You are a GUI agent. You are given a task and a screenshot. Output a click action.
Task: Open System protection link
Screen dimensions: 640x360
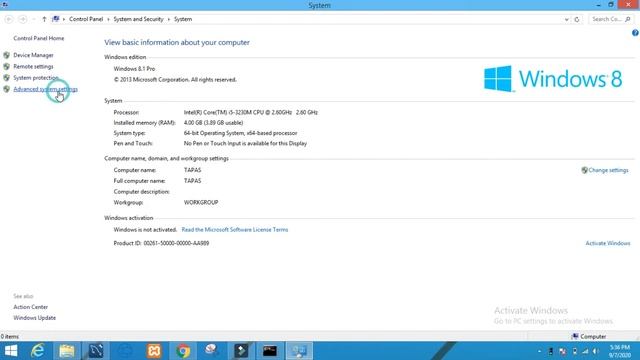[x=36, y=78]
